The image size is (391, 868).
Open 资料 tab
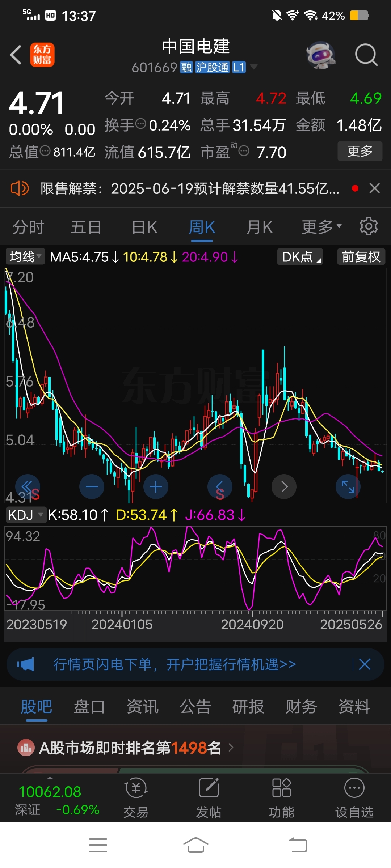pyautogui.click(x=354, y=706)
